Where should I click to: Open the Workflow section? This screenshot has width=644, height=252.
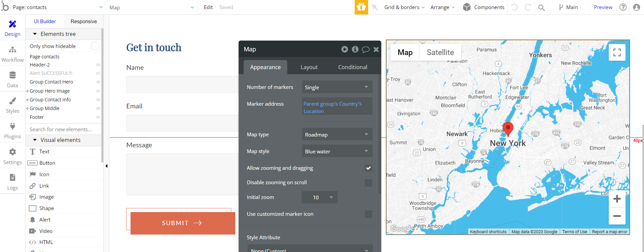pos(12,54)
